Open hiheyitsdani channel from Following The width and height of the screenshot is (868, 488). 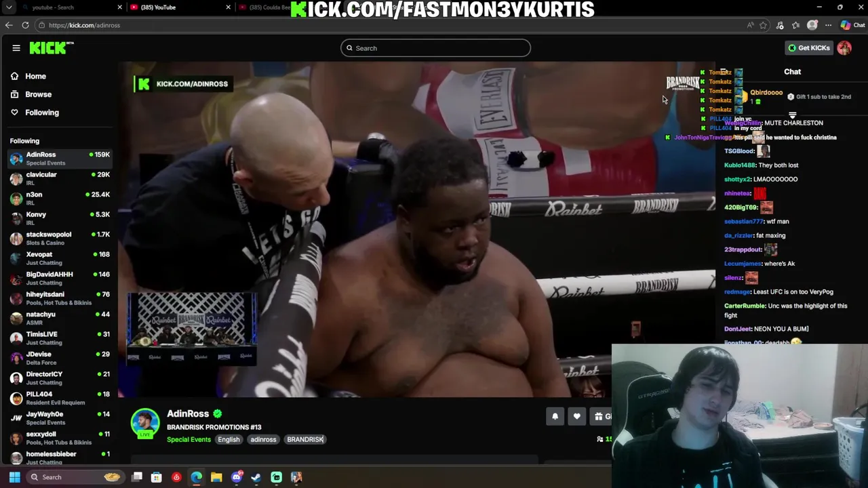(60, 298)
